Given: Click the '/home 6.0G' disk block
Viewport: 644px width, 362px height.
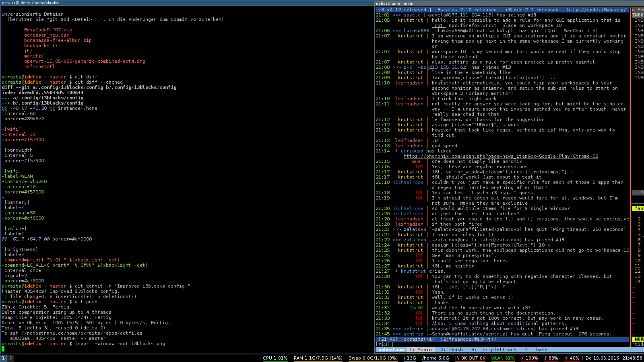Looking at the screenshot, I should pos(436,358).
